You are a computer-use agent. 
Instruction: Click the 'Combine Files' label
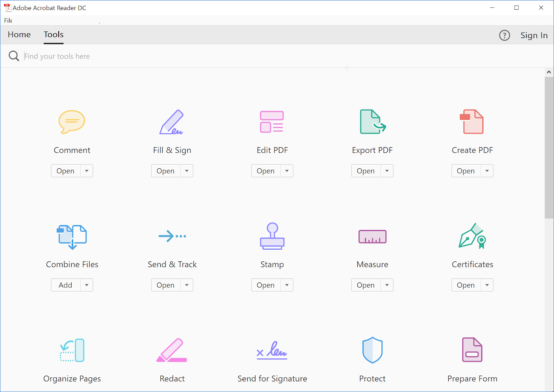72,265
